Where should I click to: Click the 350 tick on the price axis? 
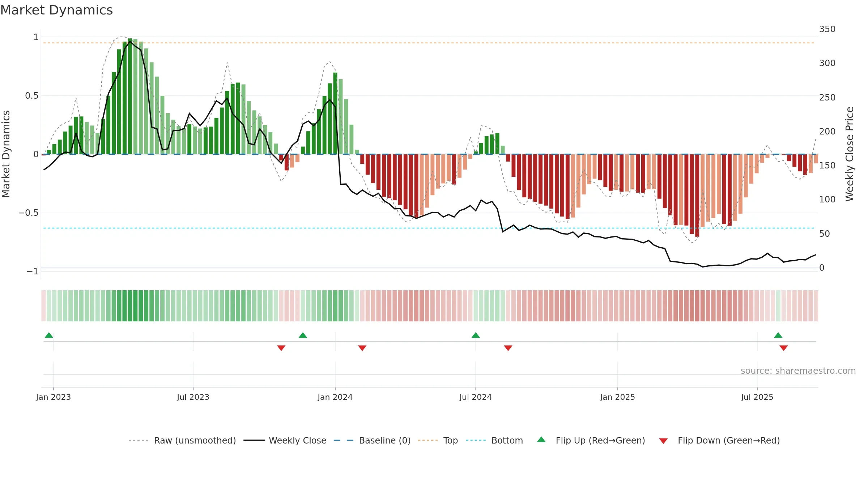coord(827,29)
